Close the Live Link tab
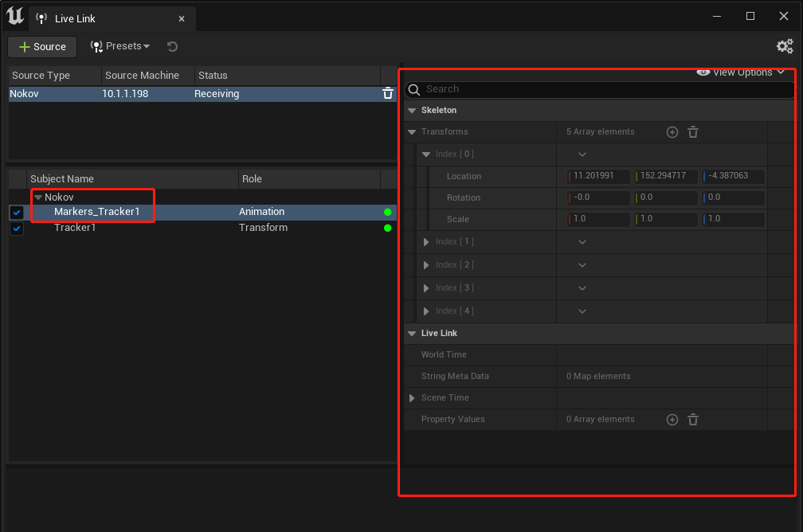 182,19
